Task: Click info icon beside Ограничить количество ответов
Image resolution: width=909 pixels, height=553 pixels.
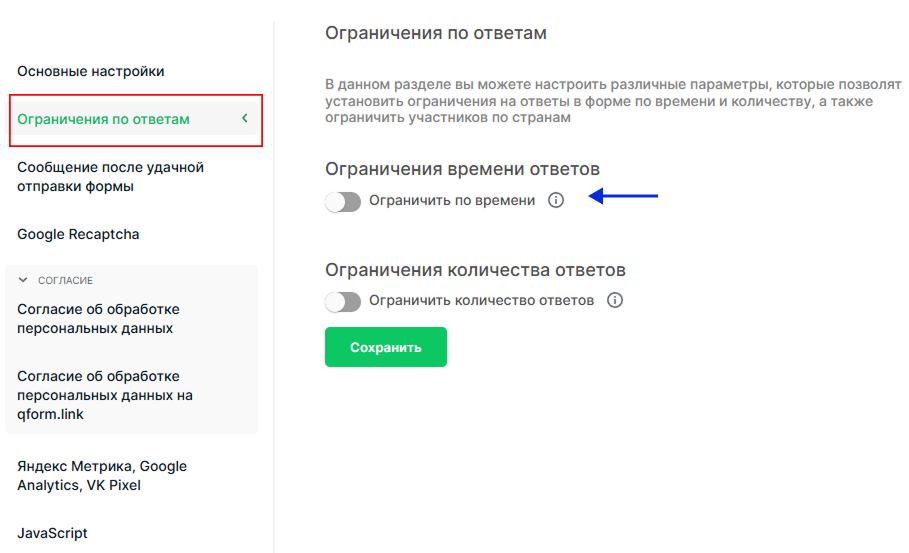Action: point(615,300)
